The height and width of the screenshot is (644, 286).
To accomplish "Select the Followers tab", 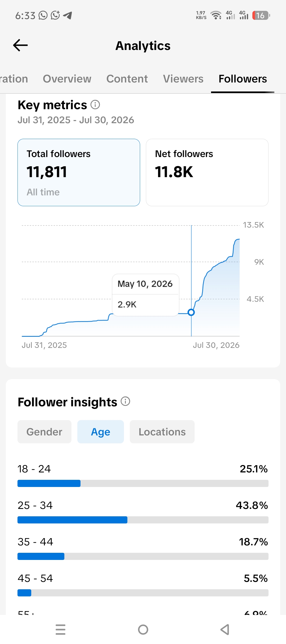I will pos(243,79).
